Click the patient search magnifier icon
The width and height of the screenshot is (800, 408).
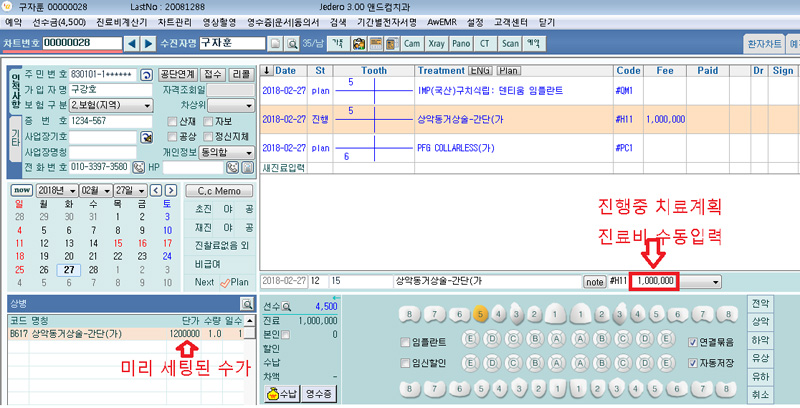click(x=291, y=44)
